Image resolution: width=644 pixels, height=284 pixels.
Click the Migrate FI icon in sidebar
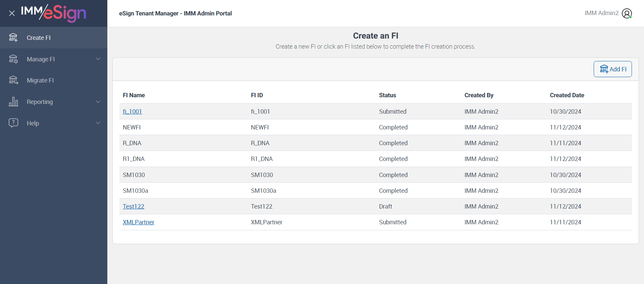13,80
